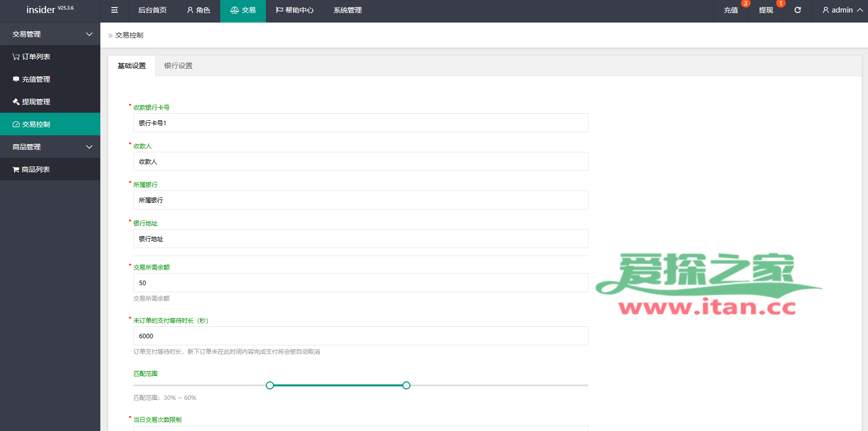Click the 30% handle on 匹配范围 slider

(x=270, y=385)
